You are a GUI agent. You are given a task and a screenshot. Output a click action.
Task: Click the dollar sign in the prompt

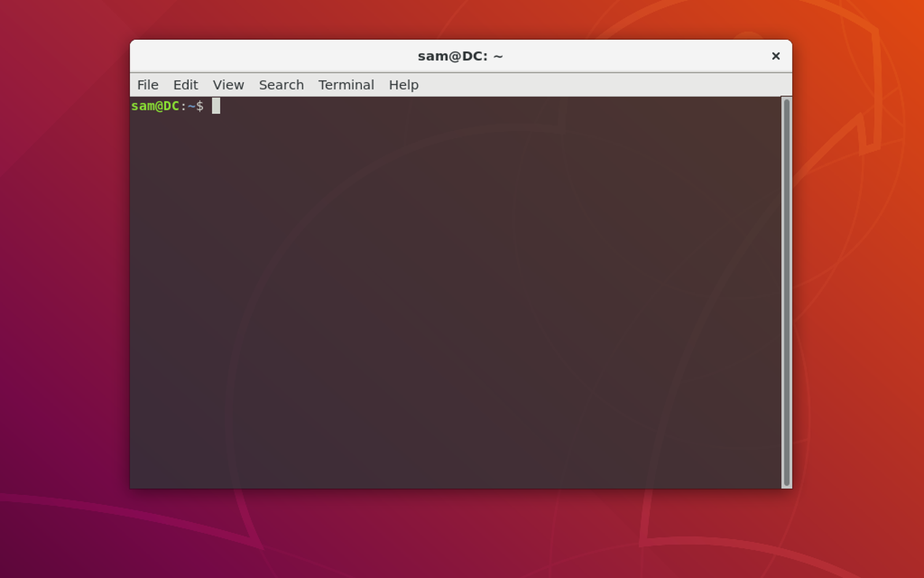tap(200, 106)
